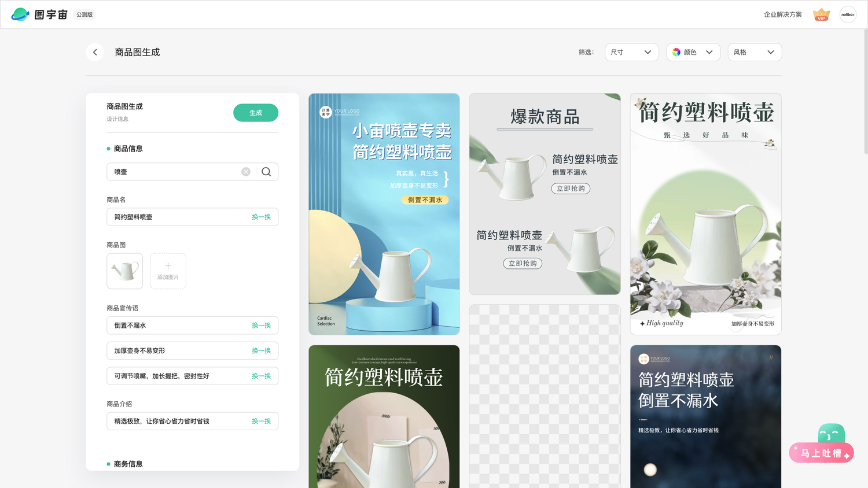Open the 尺寸 filter dropdown

[x=631, y=52]
